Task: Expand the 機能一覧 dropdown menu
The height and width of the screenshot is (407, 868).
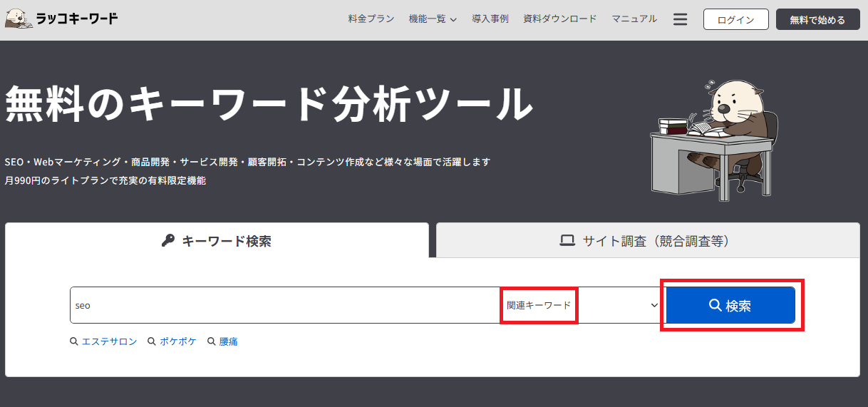Action: click(x=433, y=19)
